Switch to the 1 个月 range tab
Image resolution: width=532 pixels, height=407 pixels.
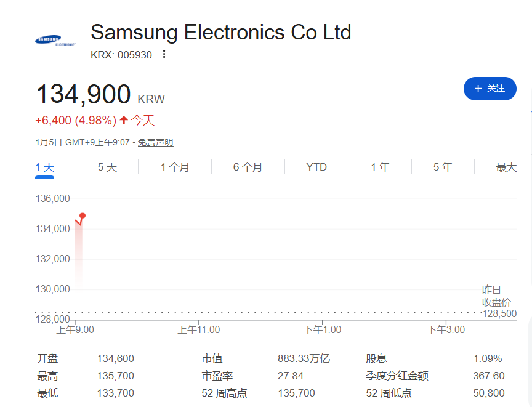click(175, 167)
